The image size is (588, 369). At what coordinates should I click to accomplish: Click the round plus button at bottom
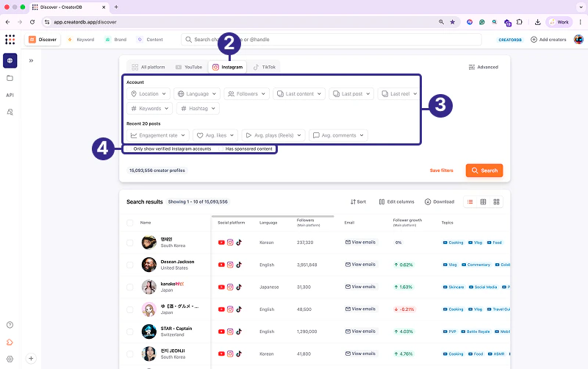31,359
